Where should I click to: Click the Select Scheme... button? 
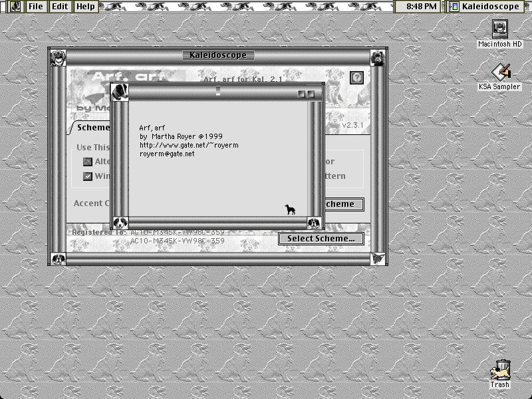tap(321, 239)
